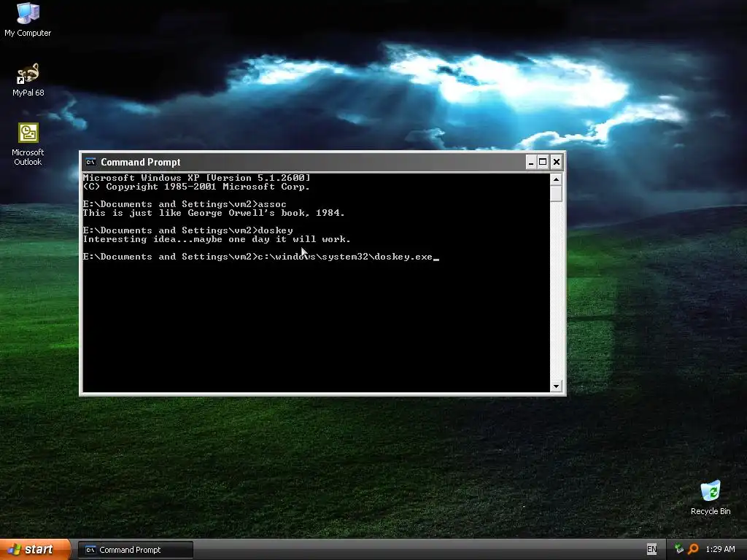Open the EN language bar indicator
The image size is (747, 560).
coord(651,549)
